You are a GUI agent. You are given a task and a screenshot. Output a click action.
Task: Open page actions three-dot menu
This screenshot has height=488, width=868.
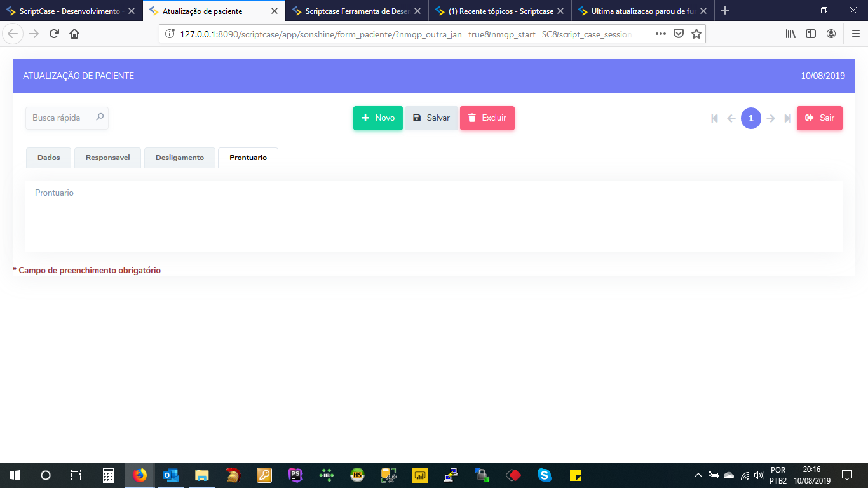661,34
